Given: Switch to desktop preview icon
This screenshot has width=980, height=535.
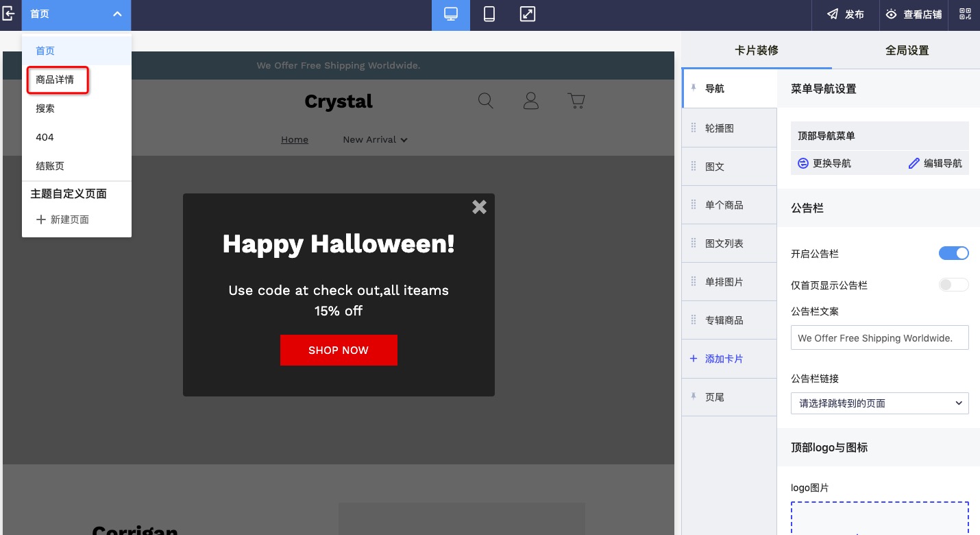Looking at the screenshot, I should (451, 14).
